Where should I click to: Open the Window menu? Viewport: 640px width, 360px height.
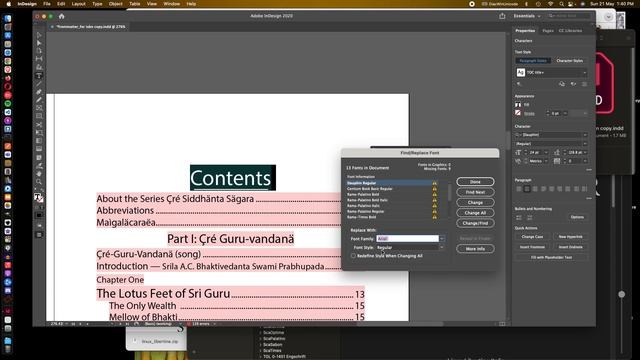tap(171, 4)
